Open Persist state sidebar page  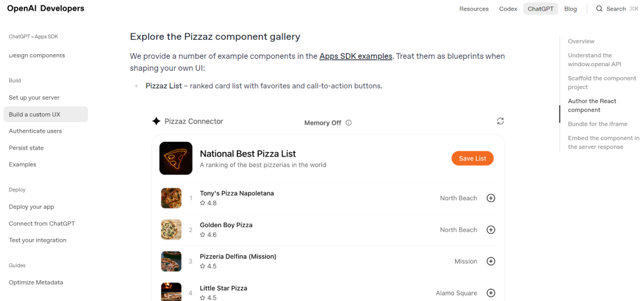point(26,148)
